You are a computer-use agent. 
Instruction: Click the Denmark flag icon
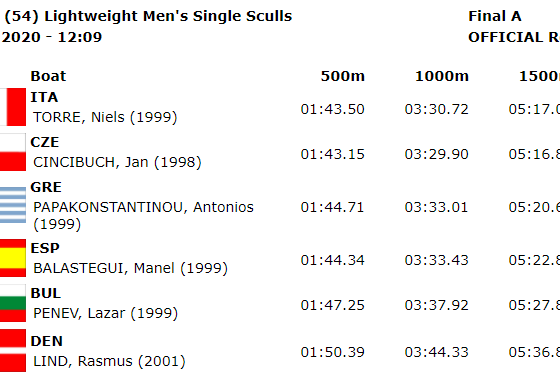(x=13, y=350)
